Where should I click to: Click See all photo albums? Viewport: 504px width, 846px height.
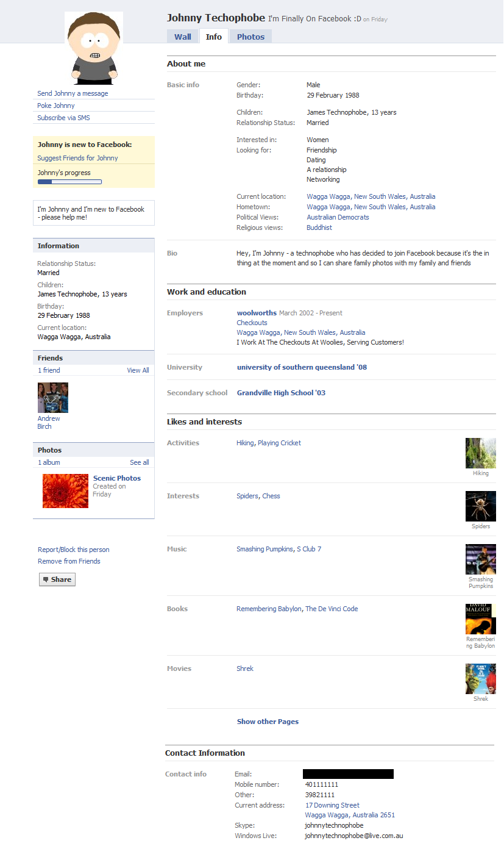click(x=140, y=462)
